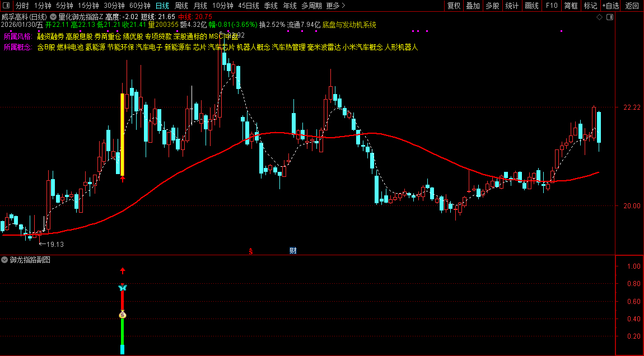Image resolution: width=644 pixels, height=356 pixels.
Task: Toggle the right info panel icon
Action: (x=610, y=17)
